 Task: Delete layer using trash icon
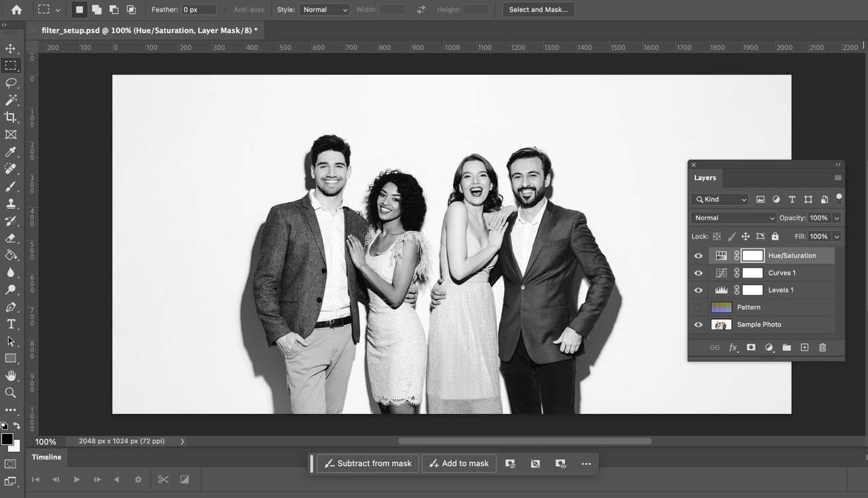coord(822,348)
